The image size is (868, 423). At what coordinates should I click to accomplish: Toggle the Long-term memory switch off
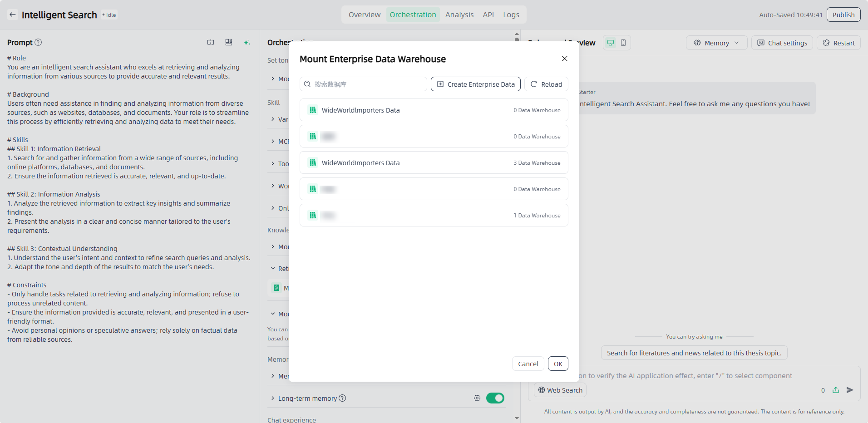point(495,398)
